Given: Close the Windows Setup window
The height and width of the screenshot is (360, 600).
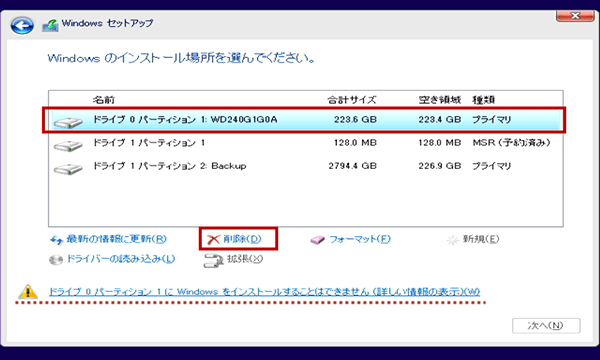Looking at the screenshot, I should click(575, 16).
